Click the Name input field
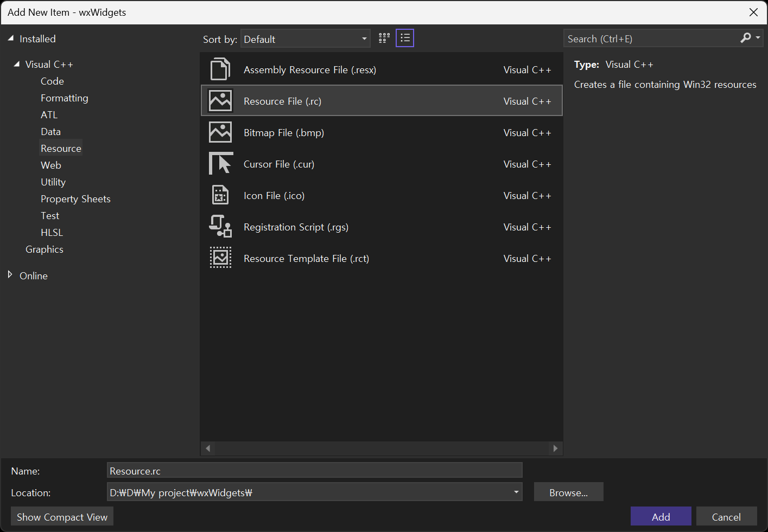 pos(315,470)
